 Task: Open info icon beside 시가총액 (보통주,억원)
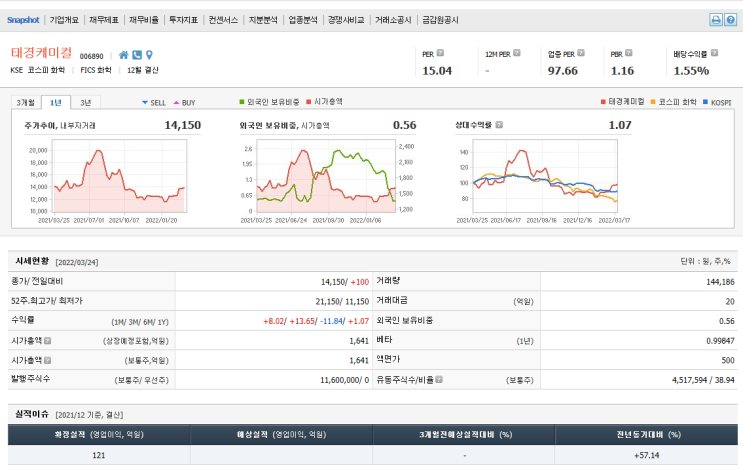(x=47, y=360)
